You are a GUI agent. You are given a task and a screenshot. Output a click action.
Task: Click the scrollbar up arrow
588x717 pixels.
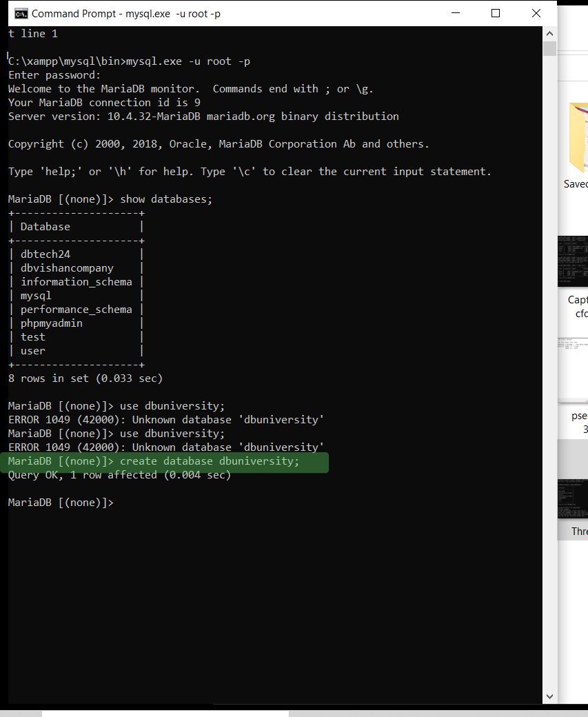point(549,32)
